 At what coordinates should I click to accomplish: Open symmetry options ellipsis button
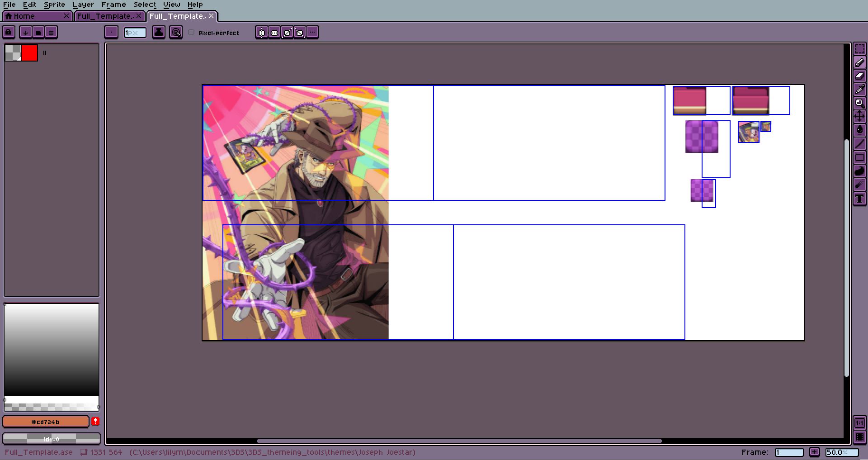click(312, 32)
